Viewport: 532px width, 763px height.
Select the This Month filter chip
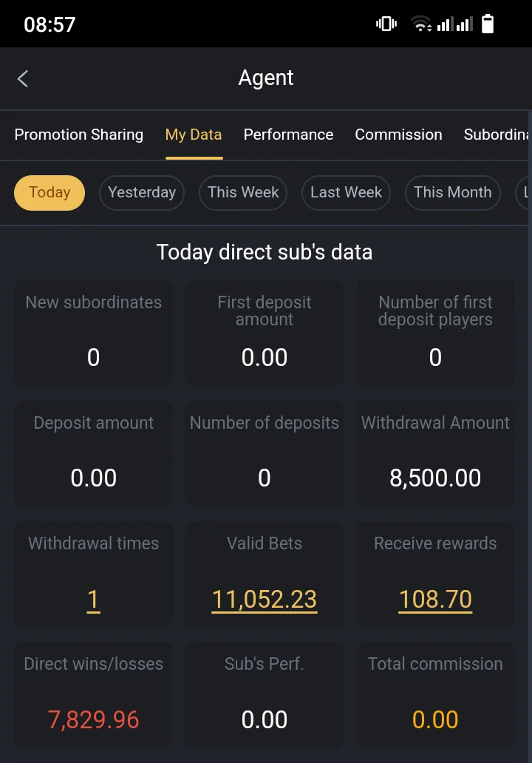[x=453, y=193]
